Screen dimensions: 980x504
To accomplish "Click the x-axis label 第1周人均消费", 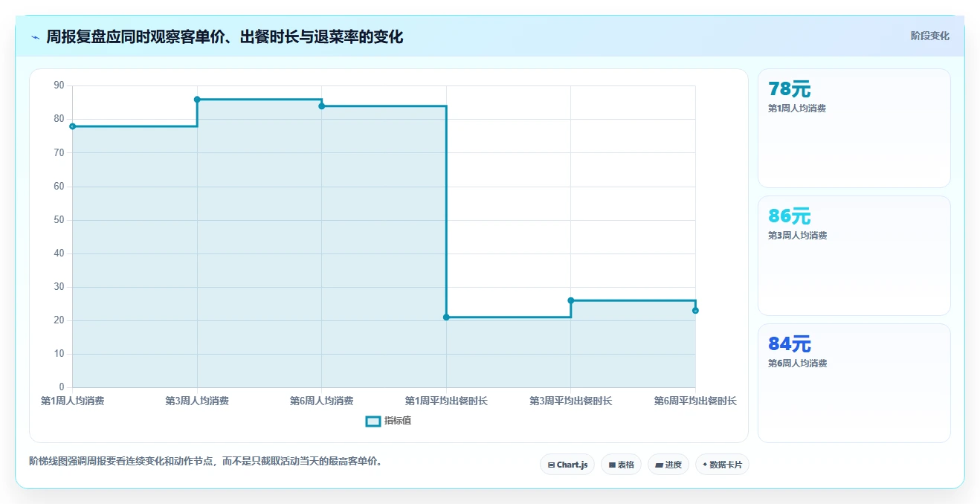I will 72,401.
